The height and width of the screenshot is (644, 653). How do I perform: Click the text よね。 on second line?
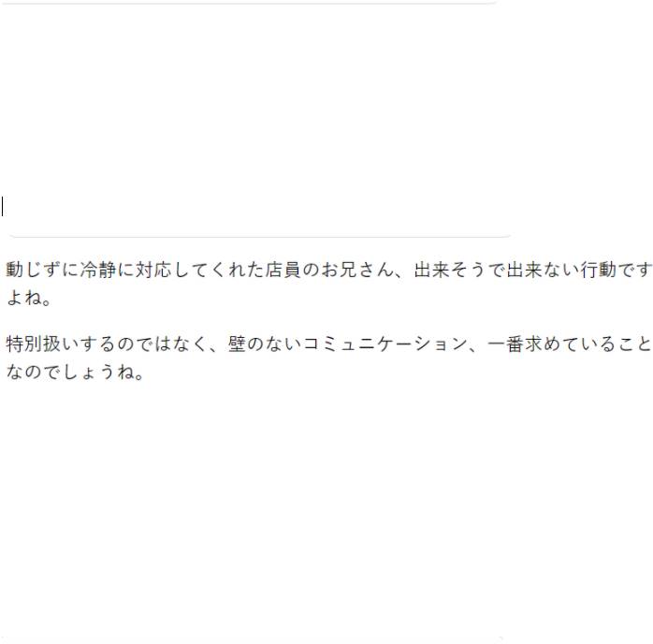[x=29, y=298]
